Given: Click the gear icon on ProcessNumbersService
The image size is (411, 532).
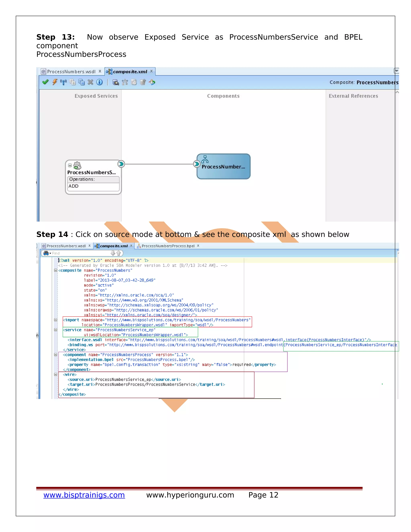Looking at the screenshot, I should coord(77,165).
